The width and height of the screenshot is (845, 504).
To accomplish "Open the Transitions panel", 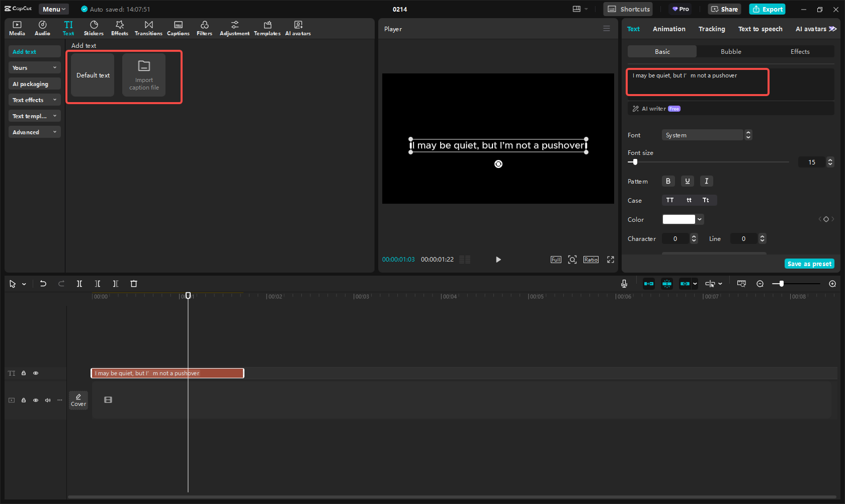I will [148, 28].
